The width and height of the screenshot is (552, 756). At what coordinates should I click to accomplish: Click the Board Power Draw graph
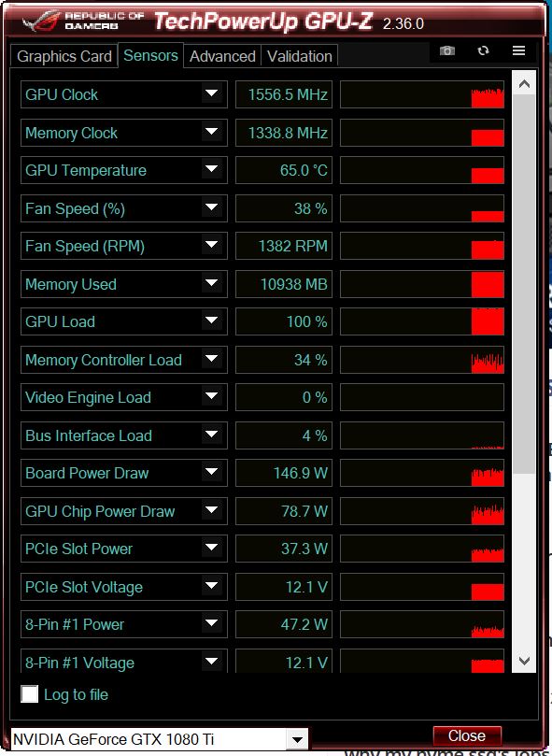coord(422,473)
